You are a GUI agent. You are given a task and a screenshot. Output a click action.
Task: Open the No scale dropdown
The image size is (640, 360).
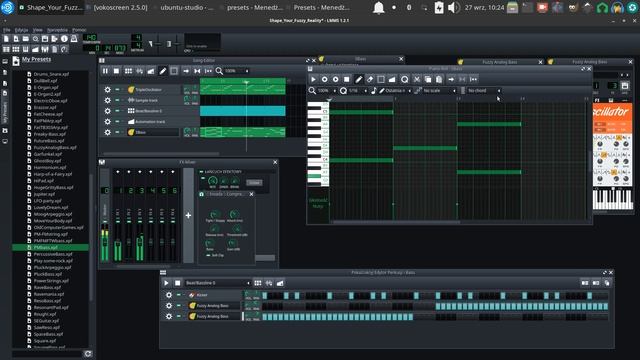pos(439,91)
